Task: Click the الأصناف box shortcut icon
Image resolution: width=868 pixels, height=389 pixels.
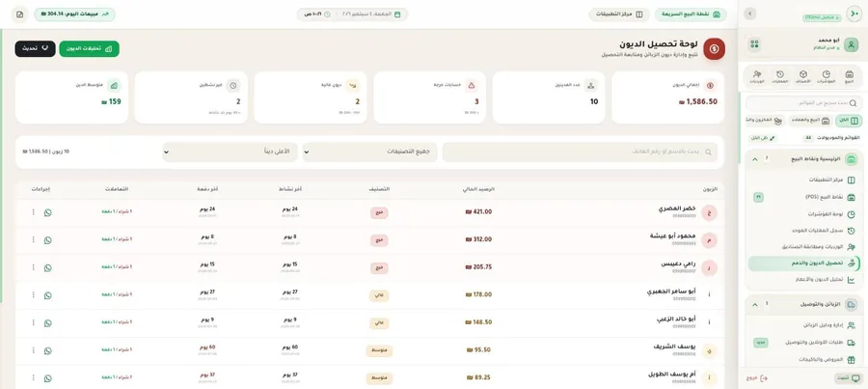Action: (803, 76)
